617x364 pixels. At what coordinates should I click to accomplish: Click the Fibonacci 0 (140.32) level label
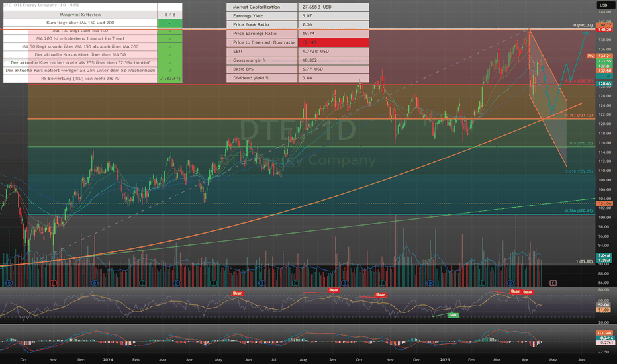point(583,26)
